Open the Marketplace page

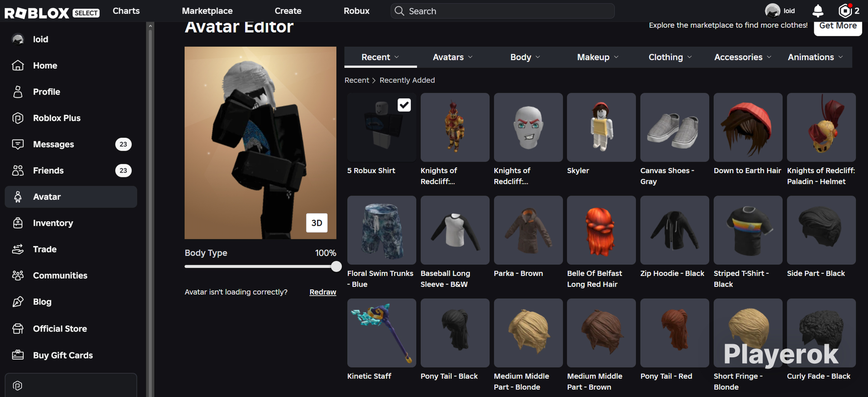click(x=207, y=11)
